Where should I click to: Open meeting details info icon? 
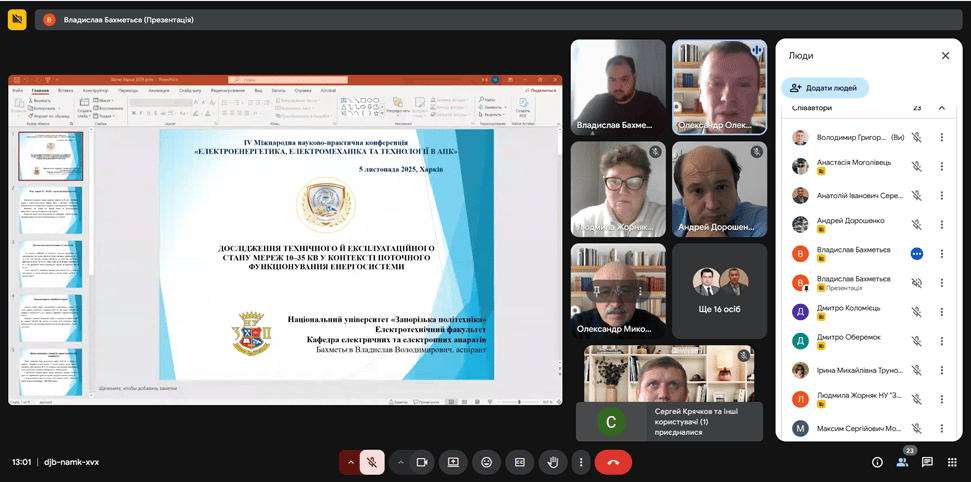877,462
